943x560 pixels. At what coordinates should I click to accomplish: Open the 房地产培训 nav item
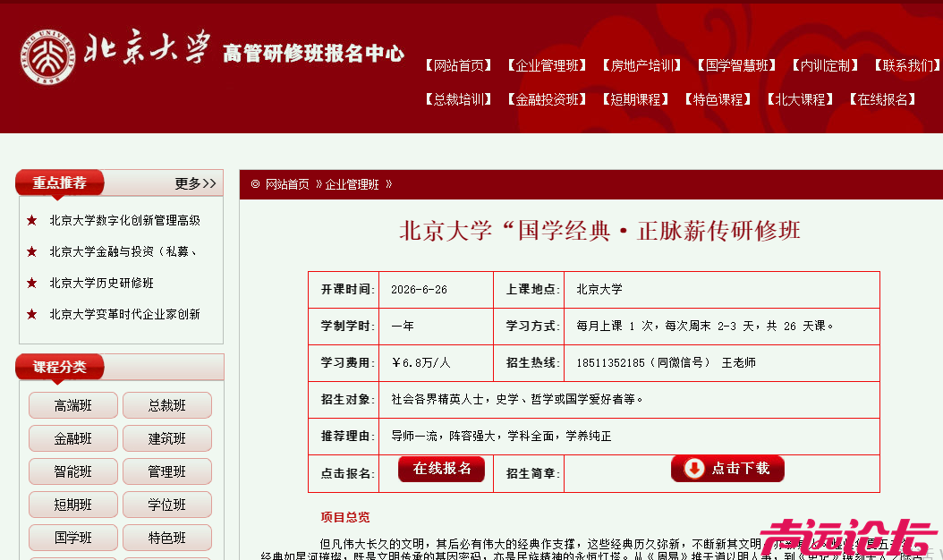(x=641, y=65)
